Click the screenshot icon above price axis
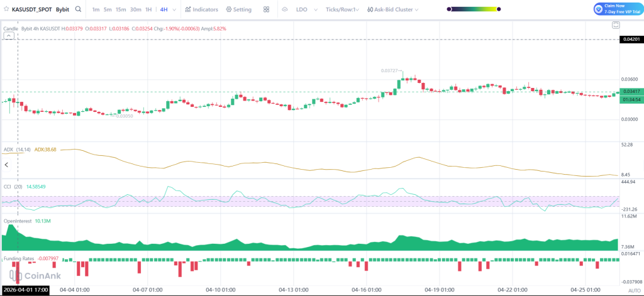This screenshot has height=296, width=644. pyautogui.click(x=616, y=25)
